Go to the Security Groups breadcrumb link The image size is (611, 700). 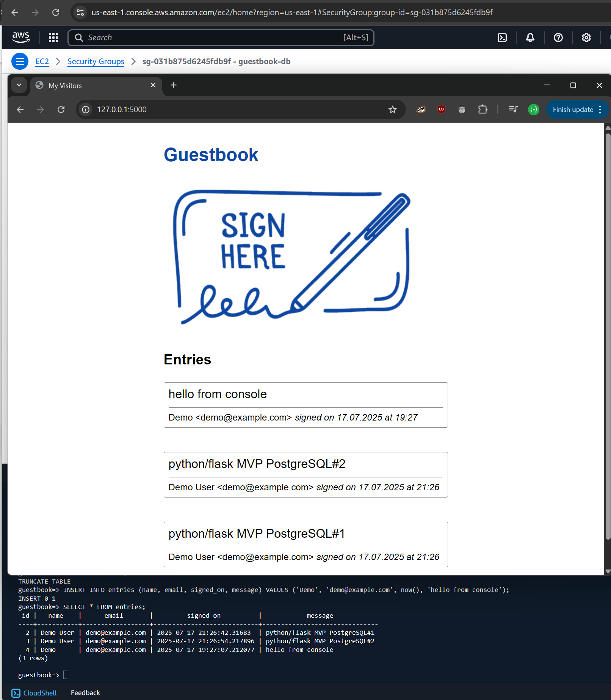point(96,61)
